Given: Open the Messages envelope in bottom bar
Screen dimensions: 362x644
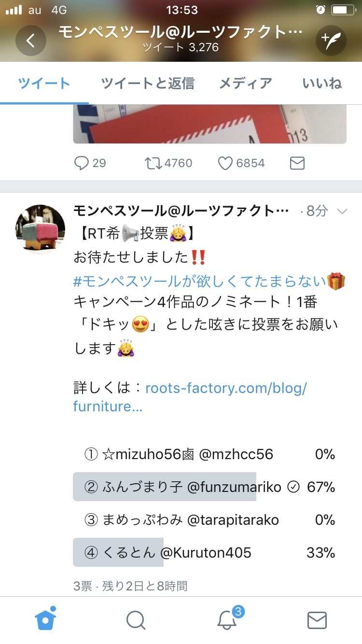Looking at the screenshot, I should (x=317, y=620).
